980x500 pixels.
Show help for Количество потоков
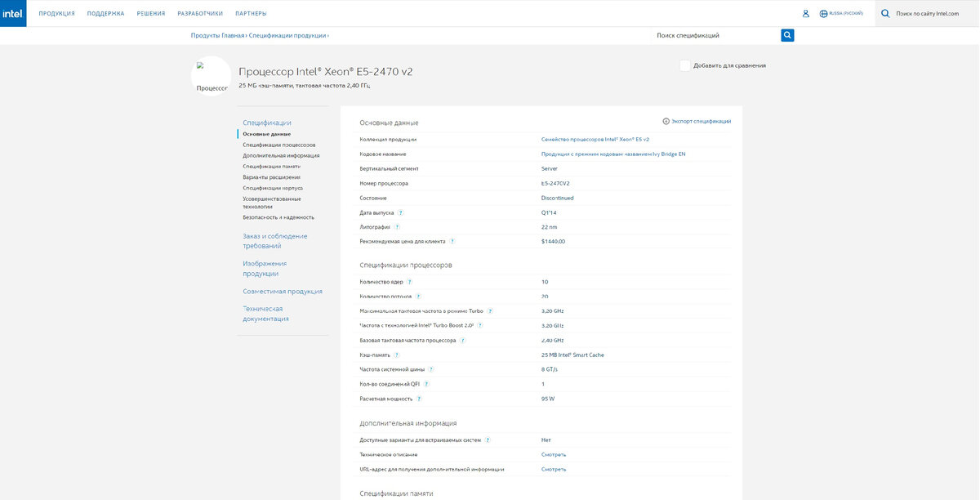(418, 297)
